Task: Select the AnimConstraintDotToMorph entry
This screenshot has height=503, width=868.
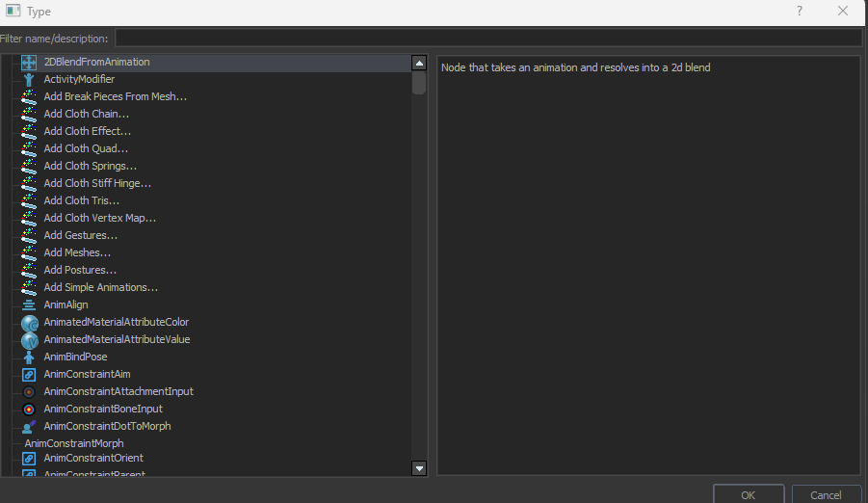Action: coord(107,427)
